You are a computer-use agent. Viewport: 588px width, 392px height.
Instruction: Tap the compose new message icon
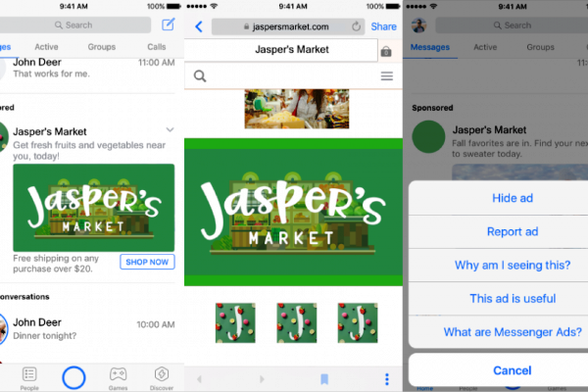click(168, 24)
